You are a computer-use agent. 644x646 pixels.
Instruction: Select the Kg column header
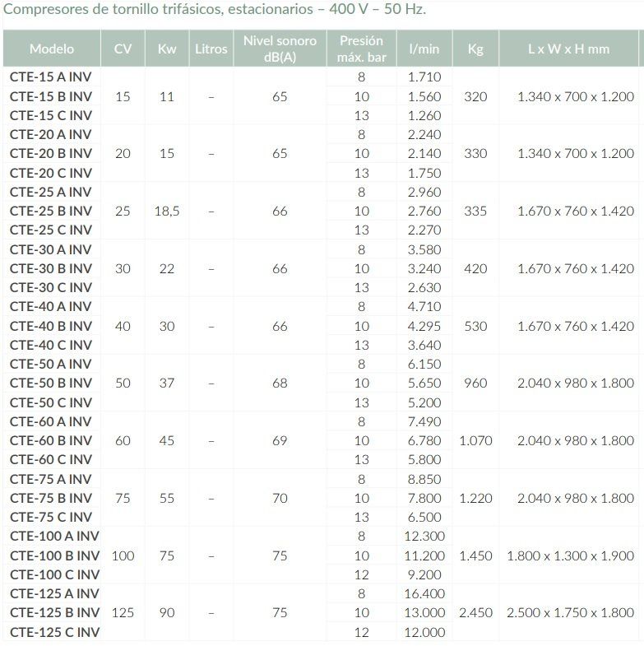pos(475,49)
